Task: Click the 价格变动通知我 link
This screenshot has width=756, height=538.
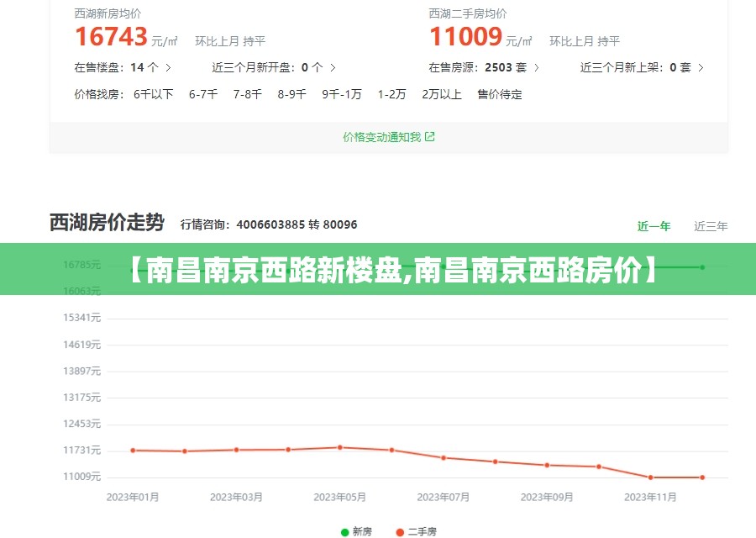Action: [381, 137]
